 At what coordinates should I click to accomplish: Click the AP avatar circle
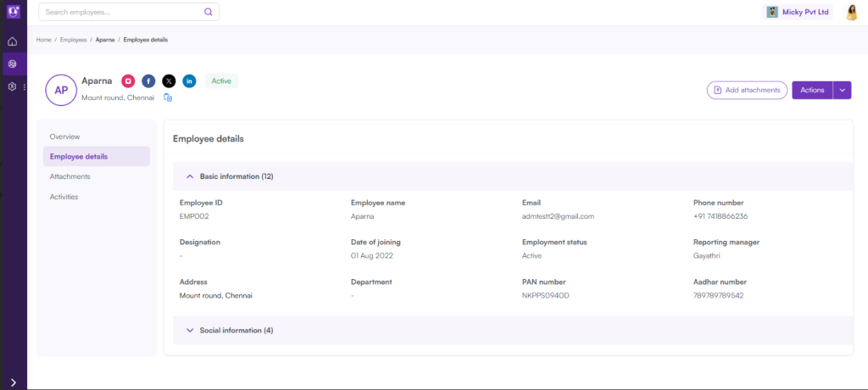point(61,91)
